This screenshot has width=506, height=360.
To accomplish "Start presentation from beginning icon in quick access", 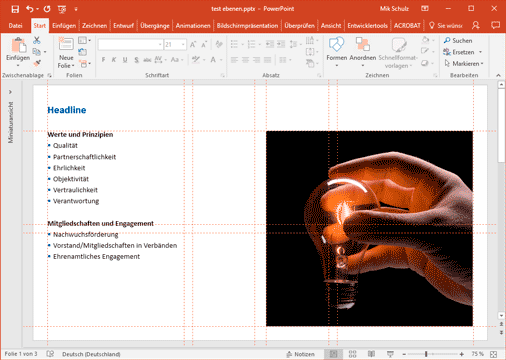I will 62,9.
